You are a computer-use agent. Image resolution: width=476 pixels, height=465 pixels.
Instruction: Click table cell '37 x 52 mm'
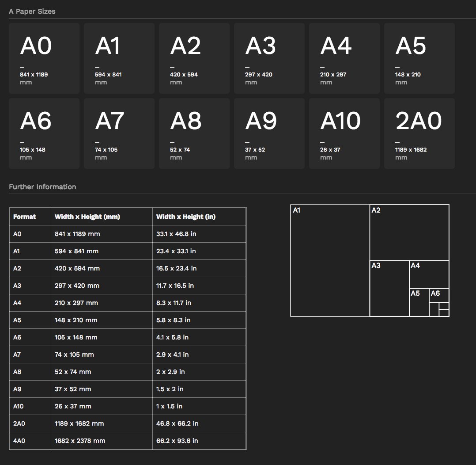(x=102, y=389)
